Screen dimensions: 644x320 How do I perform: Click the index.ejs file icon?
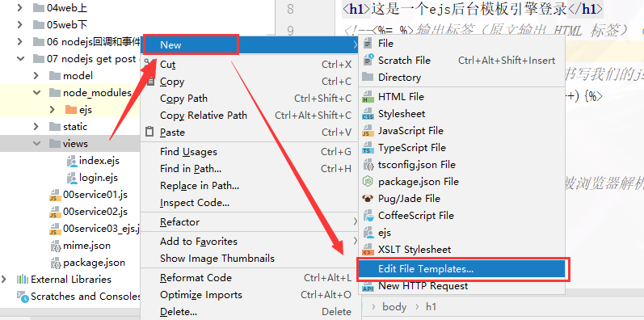pyautogui.click(x=72, y=161)
